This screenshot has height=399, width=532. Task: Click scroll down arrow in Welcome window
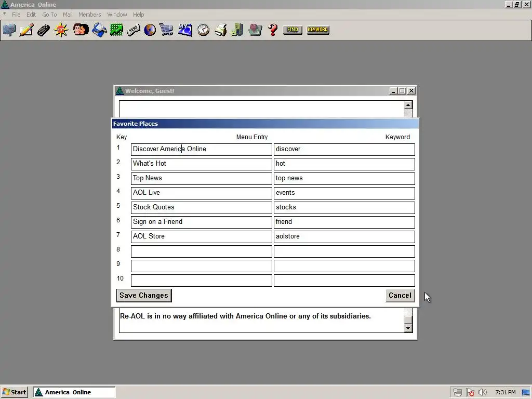pyautogui.click(x=408, y=328)
